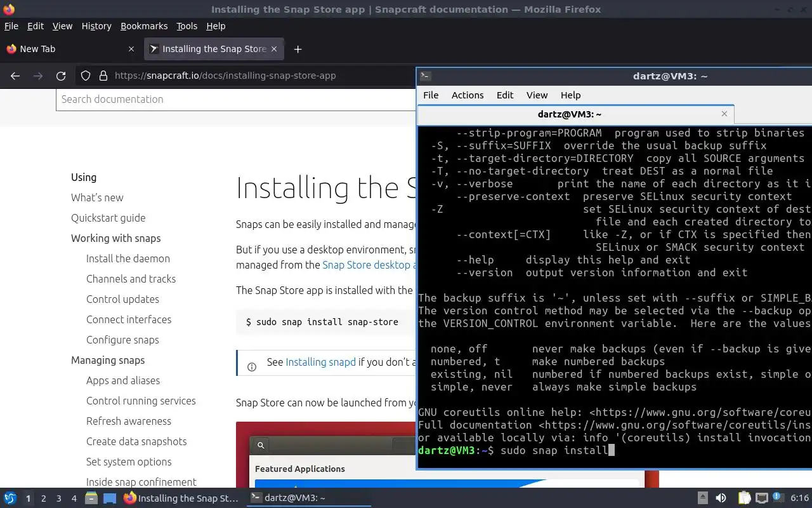The width and height of the screenshot is (812, 508).
Task: Open Connect interfaces sidebar link
Action: [x=129, y=319]
